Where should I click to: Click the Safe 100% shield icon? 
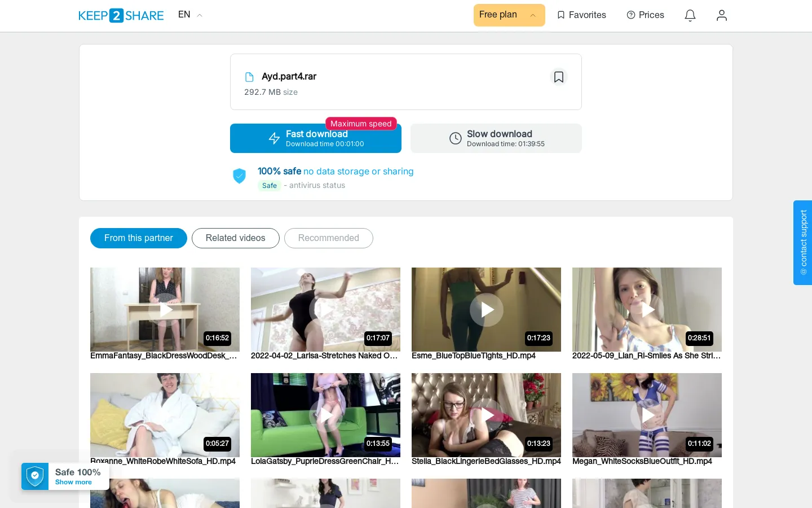(x=35, y=476)
